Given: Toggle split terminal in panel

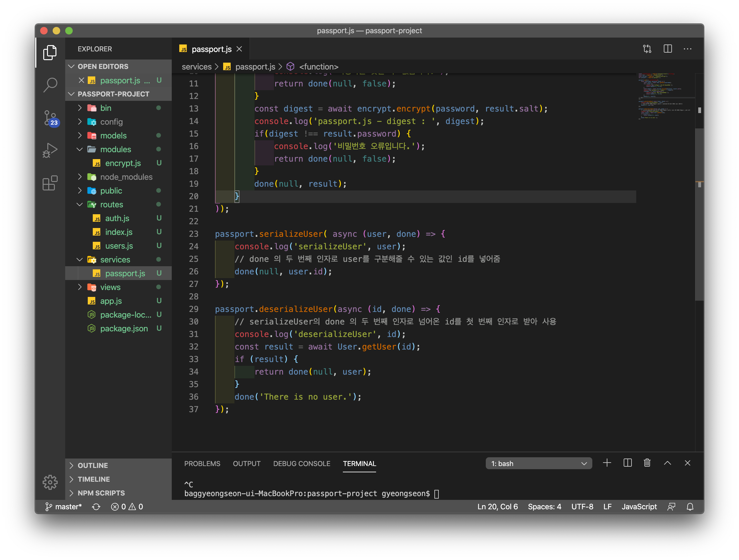Looking at the screenshot, I should click(627, 463).
